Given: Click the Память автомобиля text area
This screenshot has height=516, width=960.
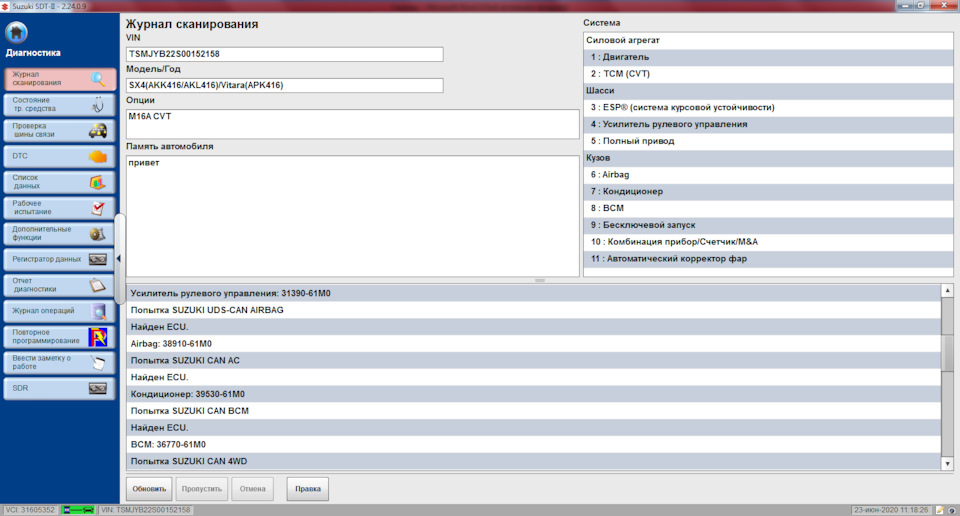Looking at the screenshot, I should point(353,216).
